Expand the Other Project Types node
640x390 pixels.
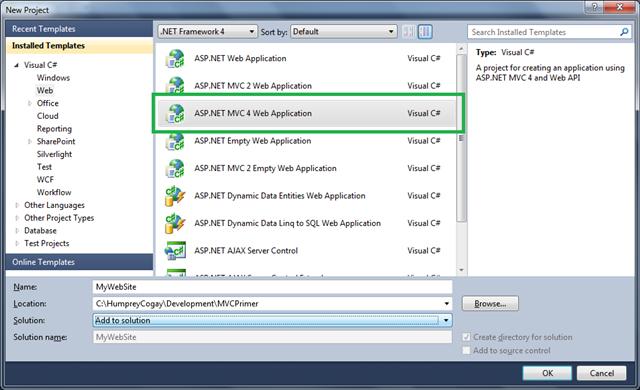pos(17,218)
